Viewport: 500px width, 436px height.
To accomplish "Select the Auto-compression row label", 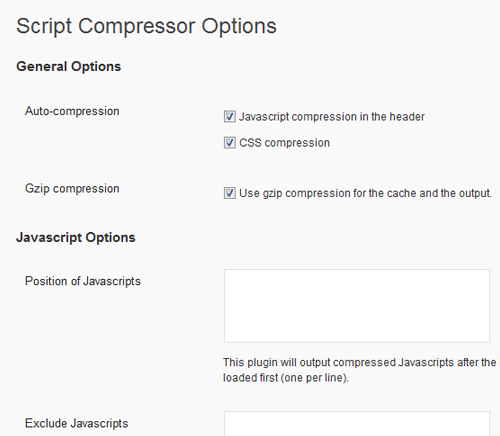I will [72, 111].
